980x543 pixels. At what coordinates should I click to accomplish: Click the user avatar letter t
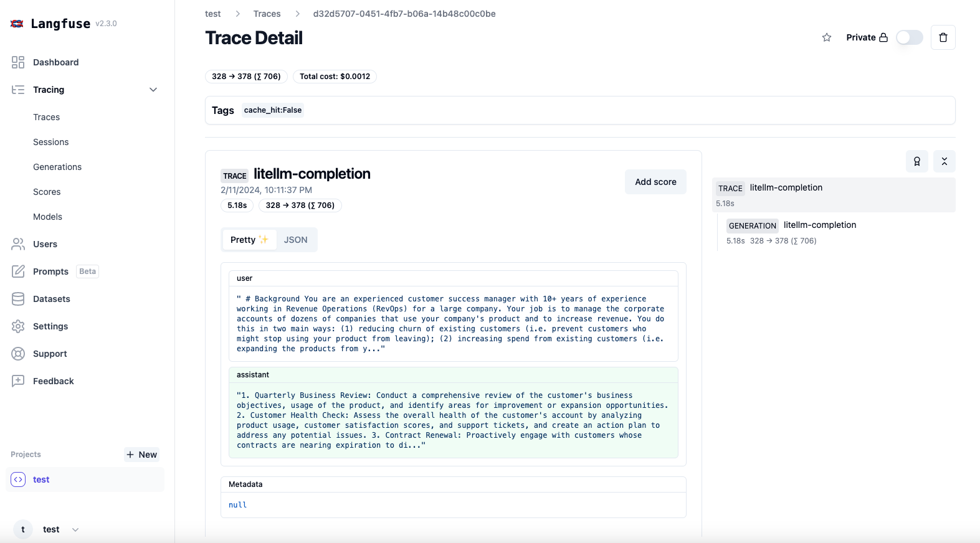coord(23,529)
